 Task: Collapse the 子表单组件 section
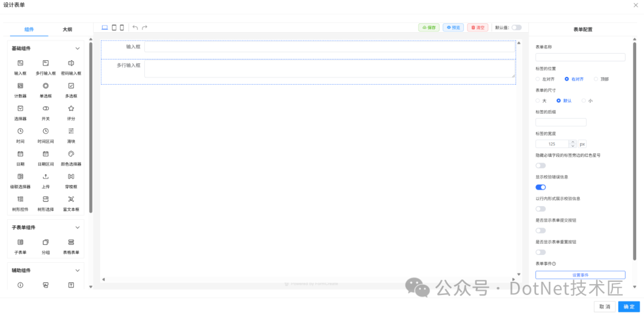pyautogui.click(x=77, y=227)
